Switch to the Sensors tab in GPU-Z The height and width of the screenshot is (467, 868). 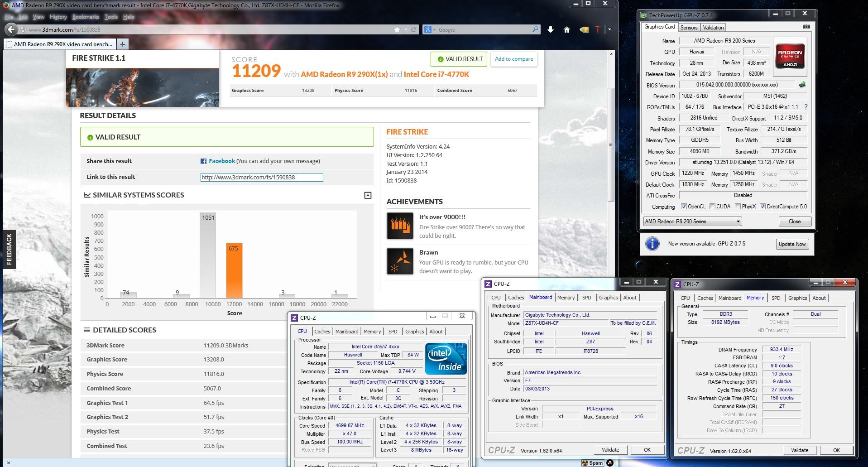click(x=689, y=28)
